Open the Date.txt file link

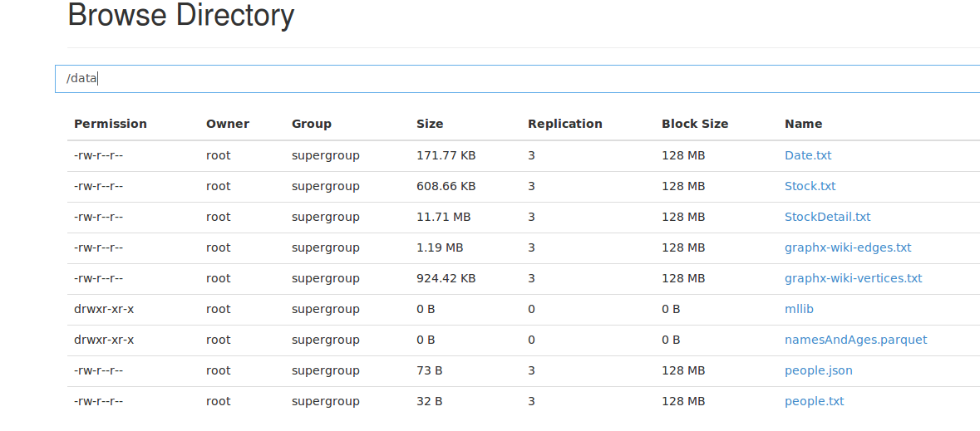tap(808, 155)
